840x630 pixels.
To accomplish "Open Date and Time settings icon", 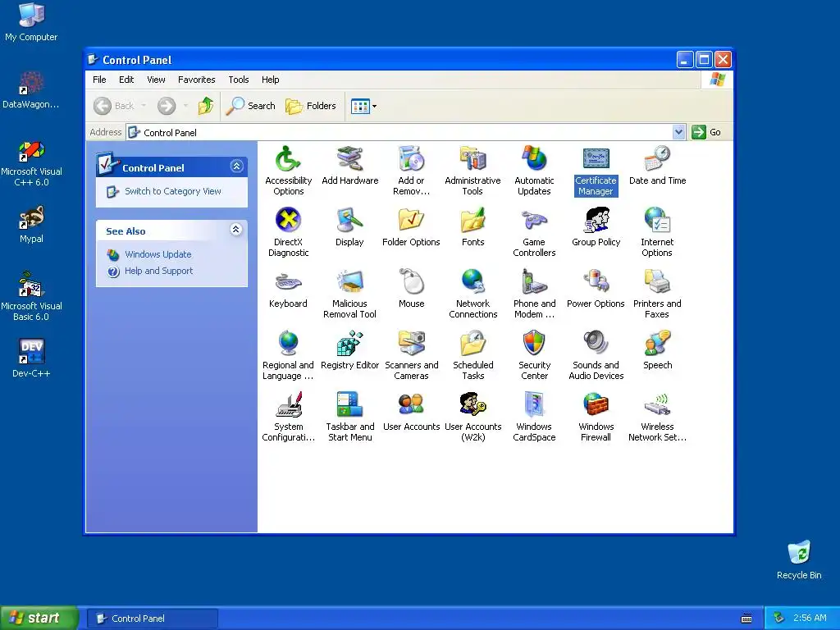I will coord(657,166).
